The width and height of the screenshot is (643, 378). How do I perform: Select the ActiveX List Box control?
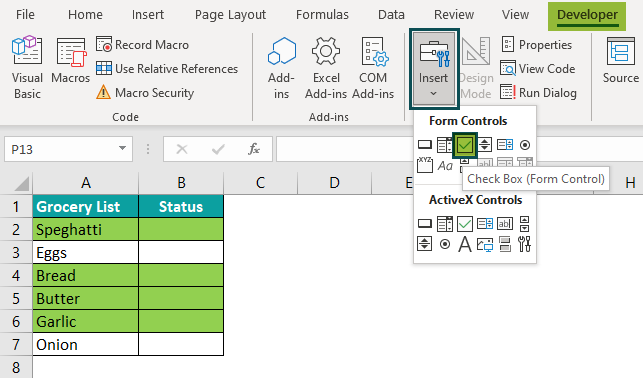(x=485, y=224)
